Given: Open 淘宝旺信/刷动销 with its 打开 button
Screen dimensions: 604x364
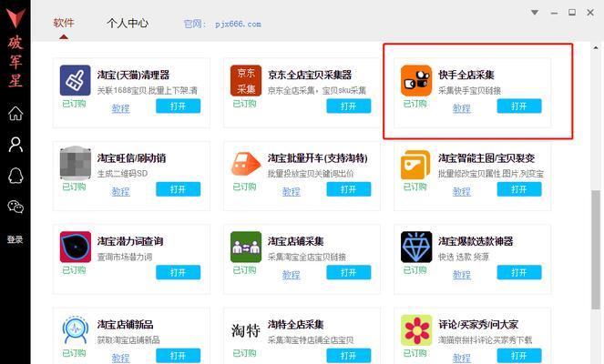Looking at the screenshot, I should [x=178, y=189].
